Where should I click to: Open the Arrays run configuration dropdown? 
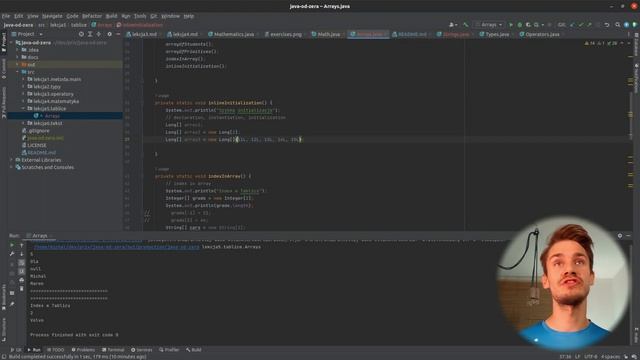point(489,25)
